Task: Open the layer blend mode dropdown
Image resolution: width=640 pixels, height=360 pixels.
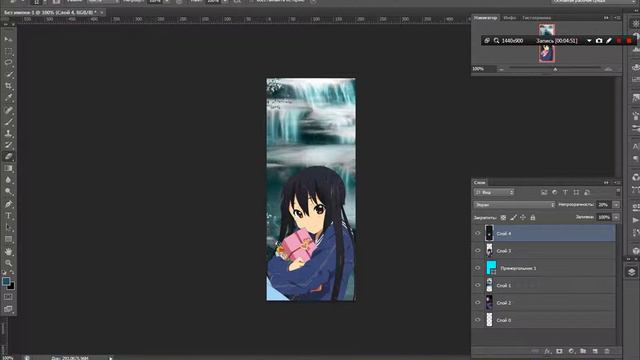Action: click(514, 204)
